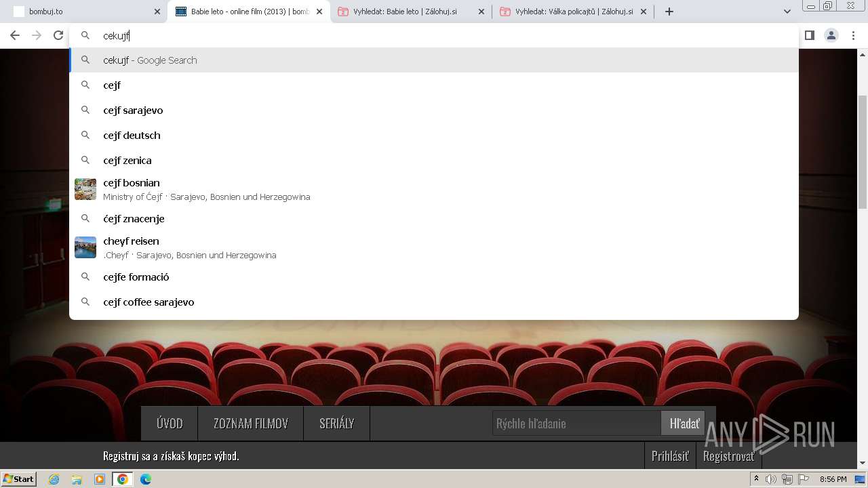This screenshot has height=488, width=868.
Task: Open the network tray icon
Action: click(787, 479)
